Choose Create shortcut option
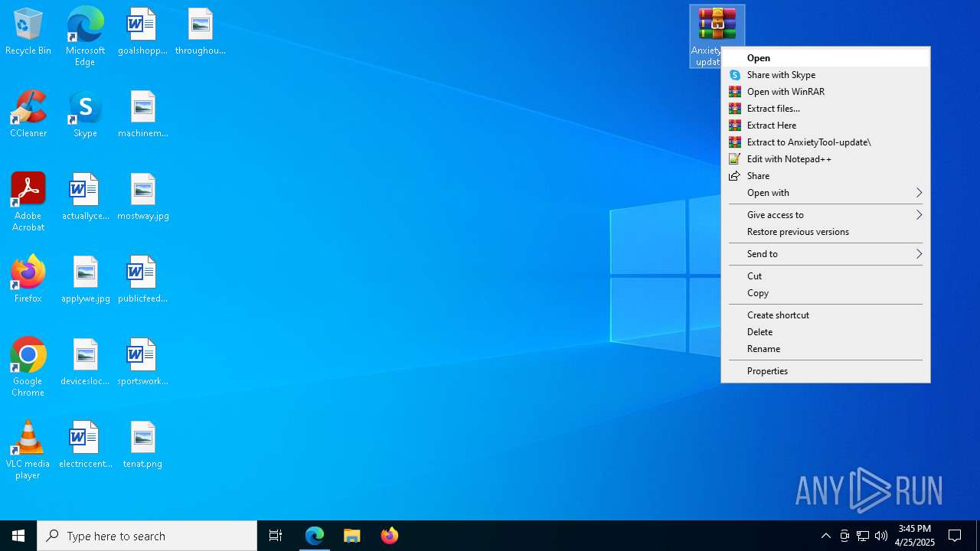Image resolution: width=980 pixels, height=551 pixels. pos(825,315)
